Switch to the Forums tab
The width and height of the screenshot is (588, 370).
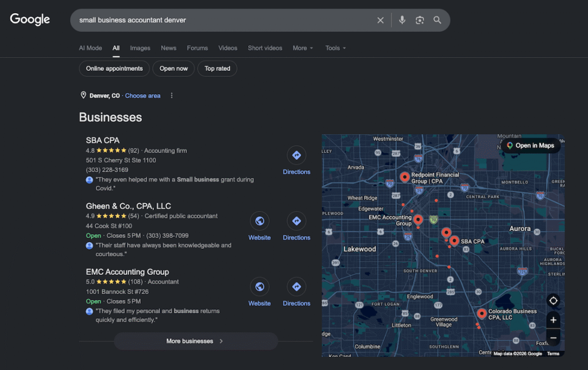point(198,48)
